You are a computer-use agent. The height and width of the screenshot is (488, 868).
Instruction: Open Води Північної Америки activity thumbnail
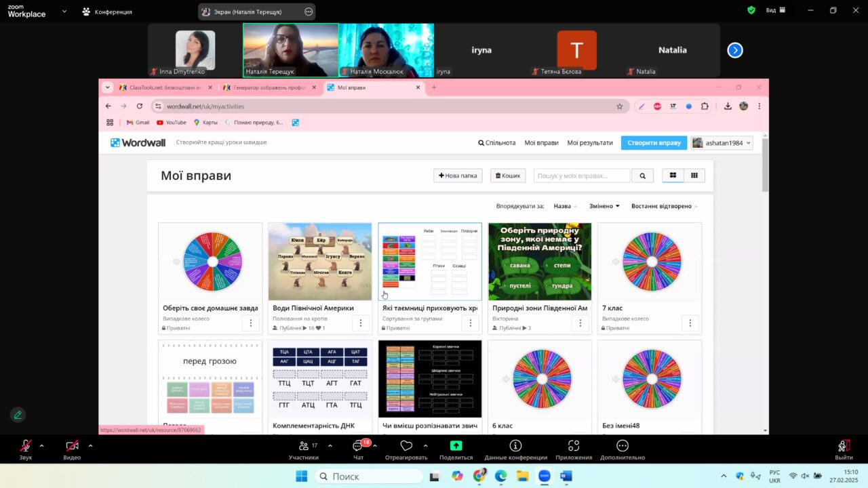click(320, 262)
